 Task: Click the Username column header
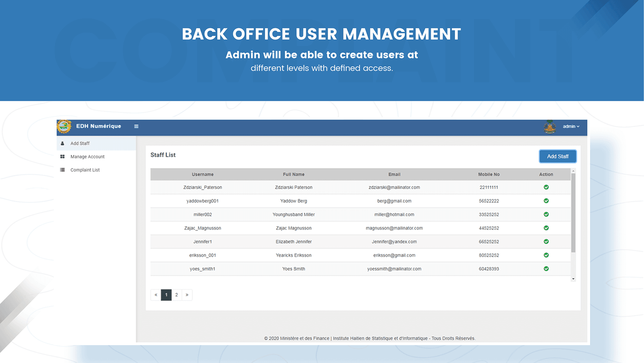click(203, 175)
